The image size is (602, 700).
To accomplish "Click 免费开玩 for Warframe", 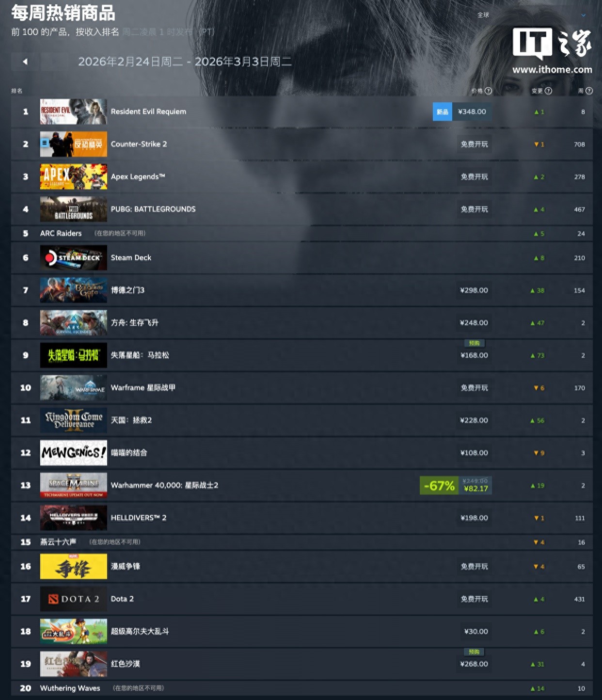I will click(474, 388).
